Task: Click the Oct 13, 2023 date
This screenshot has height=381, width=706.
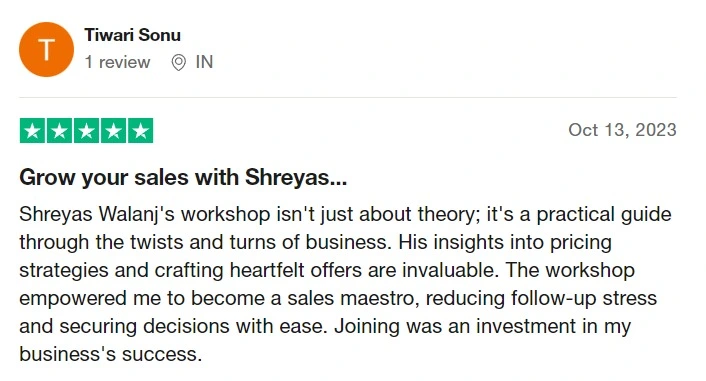Action: click(x=622, y=130)
